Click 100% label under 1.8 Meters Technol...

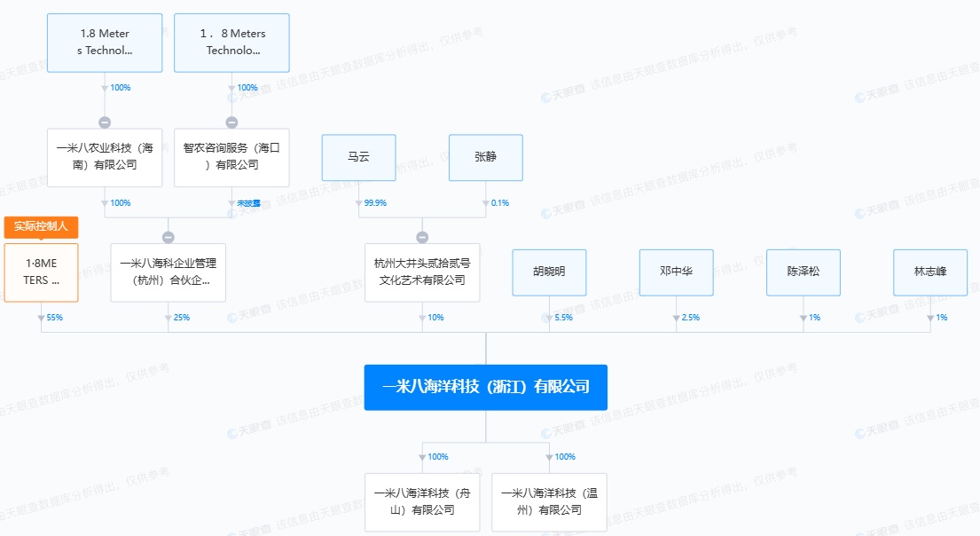pyautogui.click(x=121, y=88)
